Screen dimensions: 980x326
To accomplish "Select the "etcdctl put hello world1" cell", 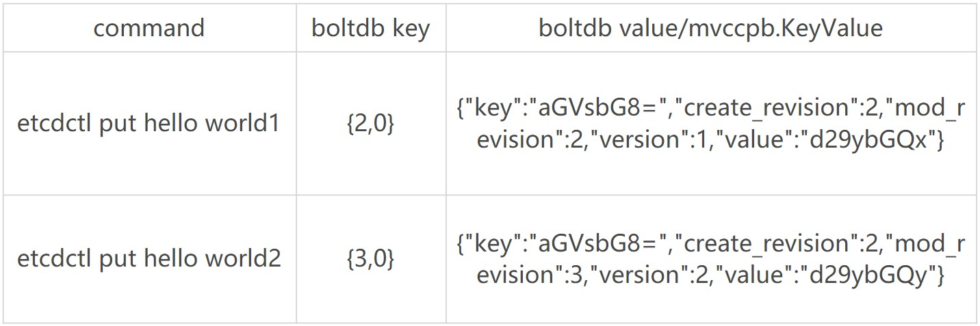I will pos(149,124).
